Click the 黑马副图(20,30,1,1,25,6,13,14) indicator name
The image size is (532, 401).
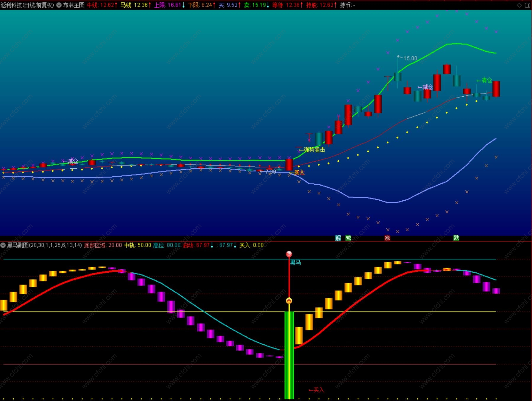(x=44, y=245)
